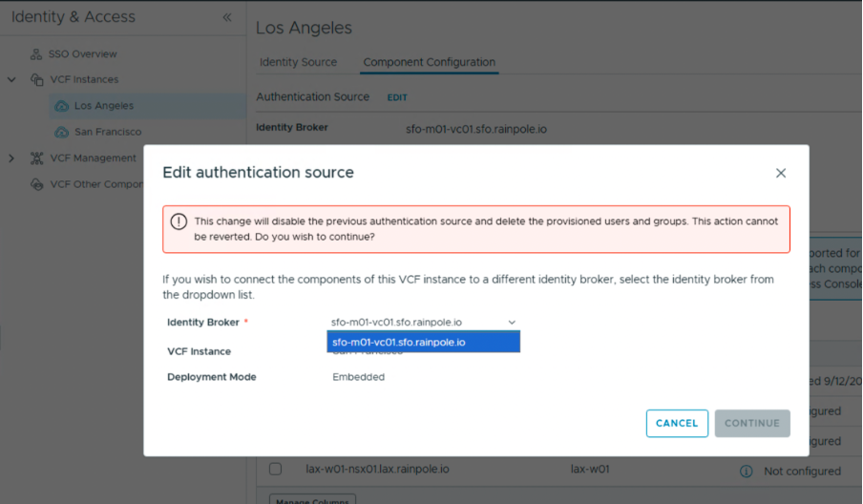Close the Edit authentication source dialog
The width and height of the screenshot is (863, 504).
pyautogui.click(x=781, y=173)
